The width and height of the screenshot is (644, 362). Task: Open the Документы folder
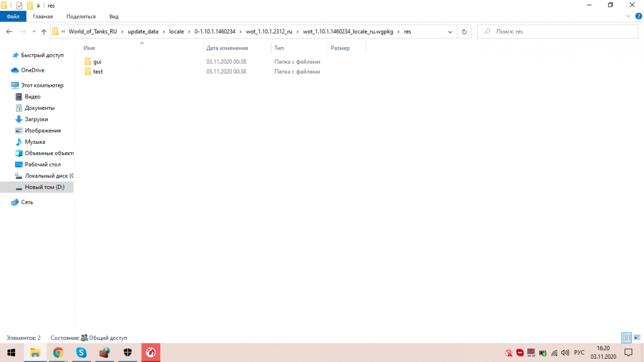pyautogui.click(x=39, y=108)
